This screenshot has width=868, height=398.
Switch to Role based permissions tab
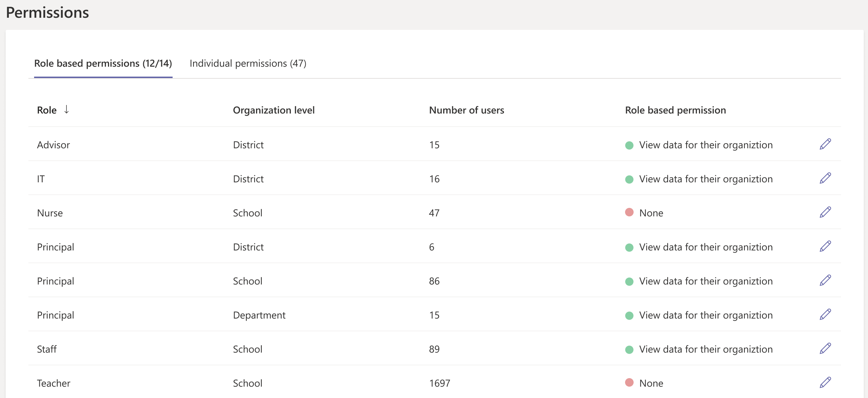coord(103,63)
